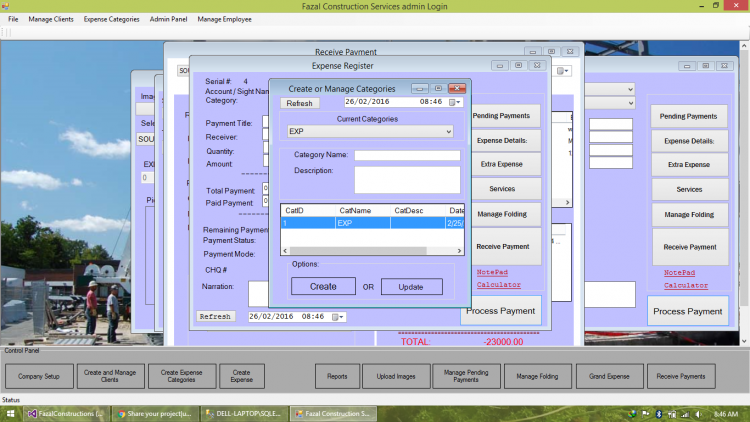750x422 pixels.
Task: Click Services in rightmost window
Action: (689, 189)
